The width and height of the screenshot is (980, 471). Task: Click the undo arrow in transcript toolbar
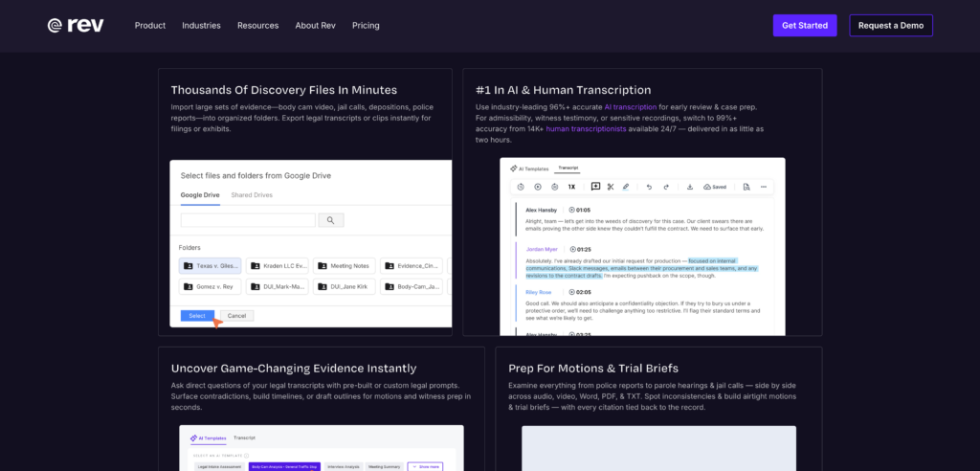coord(649,187)
